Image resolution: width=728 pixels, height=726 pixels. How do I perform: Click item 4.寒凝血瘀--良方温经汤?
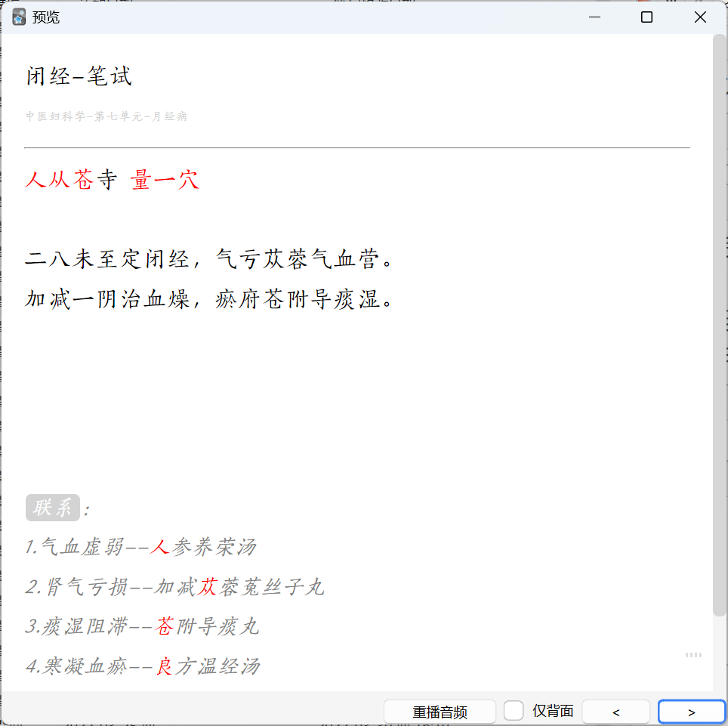tap(143, 666)
